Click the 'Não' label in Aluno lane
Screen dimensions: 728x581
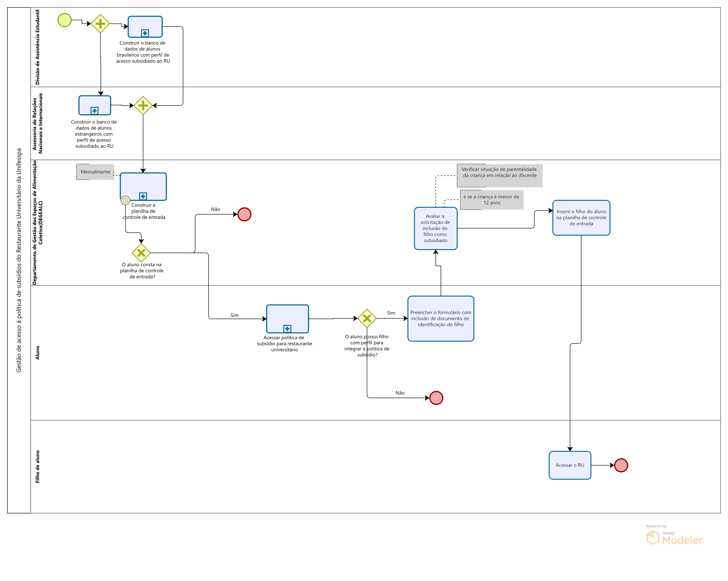[x=400, y=393]
